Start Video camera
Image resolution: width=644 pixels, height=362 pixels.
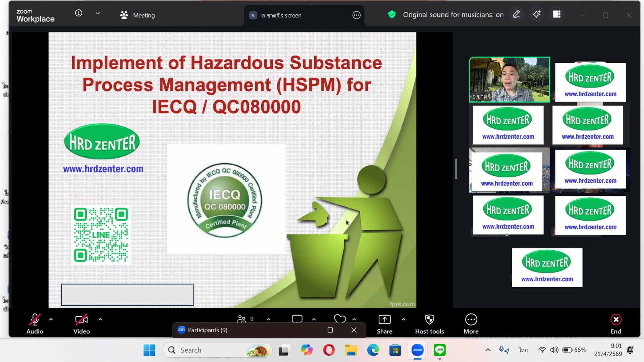click(x=82, y=324)
